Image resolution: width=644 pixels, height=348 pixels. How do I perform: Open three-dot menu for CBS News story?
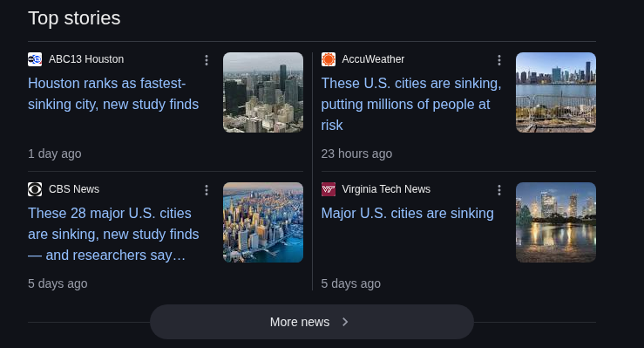pyautogui.click(x=207, y=190)
